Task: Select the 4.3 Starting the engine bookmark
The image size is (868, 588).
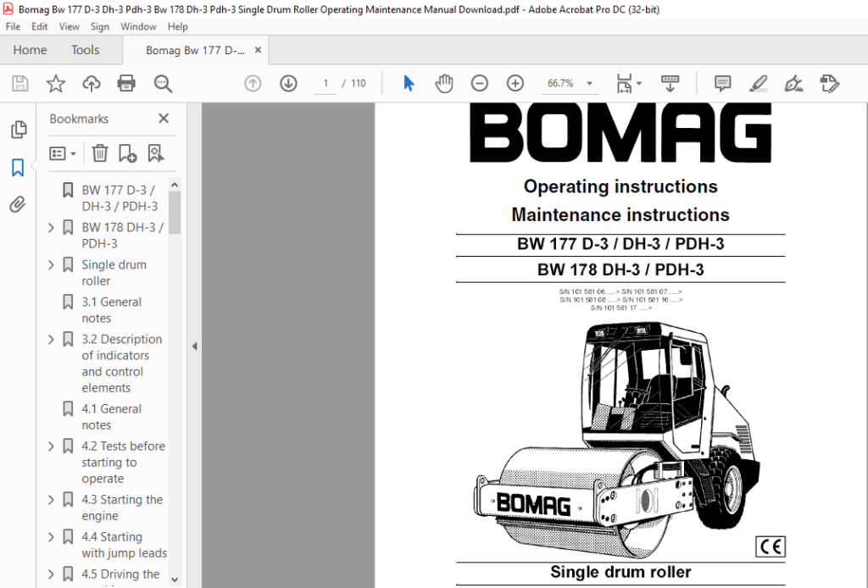Action: point(122,508)
